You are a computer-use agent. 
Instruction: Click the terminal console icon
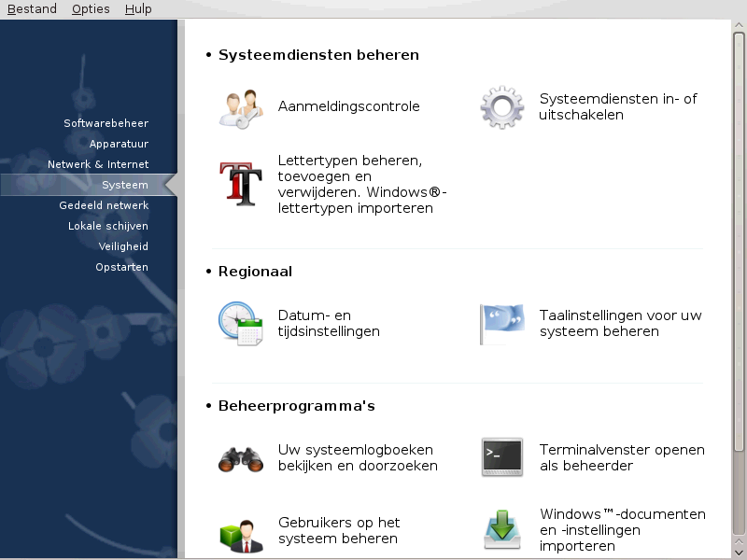[502, 457]
